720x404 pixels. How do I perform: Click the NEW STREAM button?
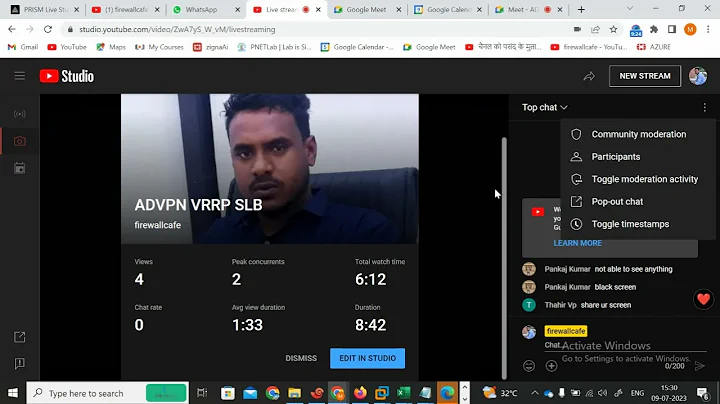[x=645, y=76]
